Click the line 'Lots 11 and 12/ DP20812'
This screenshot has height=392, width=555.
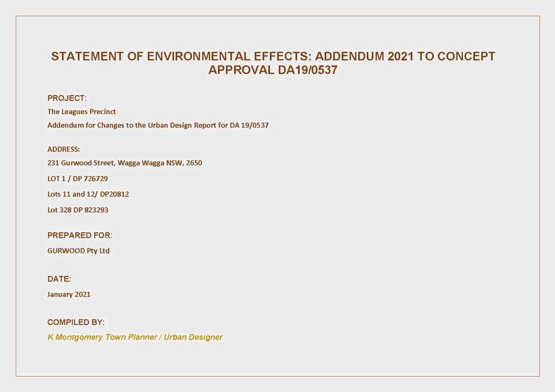tap(88, 194)
